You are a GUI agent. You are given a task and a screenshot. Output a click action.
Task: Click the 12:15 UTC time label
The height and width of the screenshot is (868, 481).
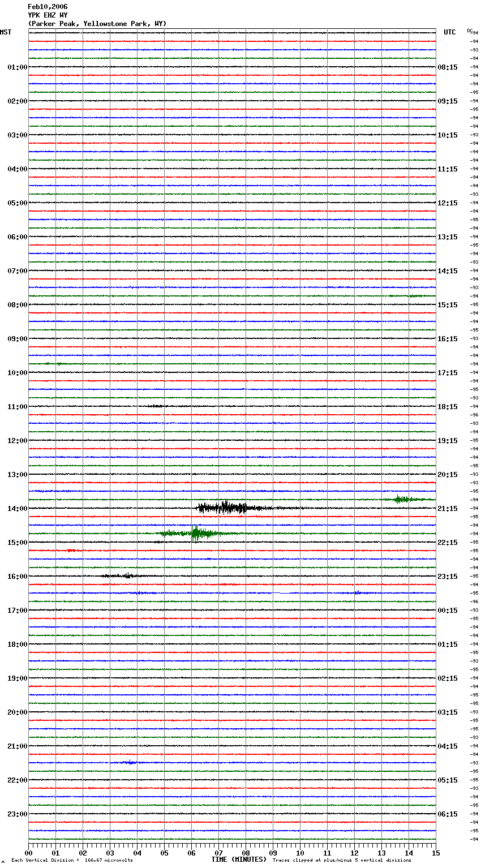click(448, 203)
